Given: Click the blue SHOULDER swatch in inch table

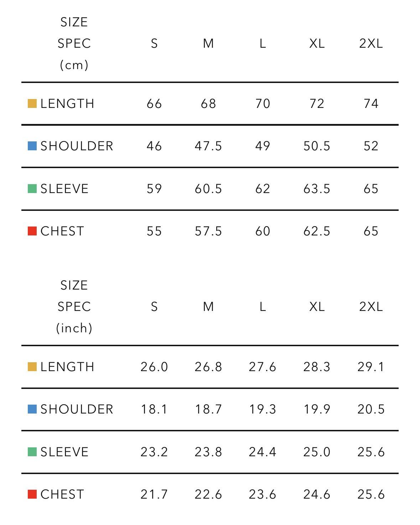Looking at the screenshot, I should (32, 409).
